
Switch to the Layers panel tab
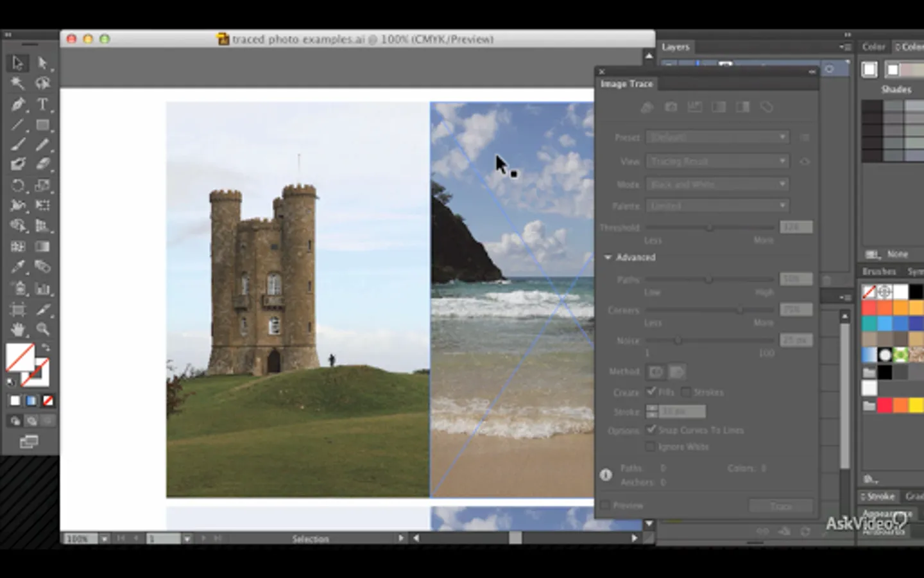[x=675, y=47]
